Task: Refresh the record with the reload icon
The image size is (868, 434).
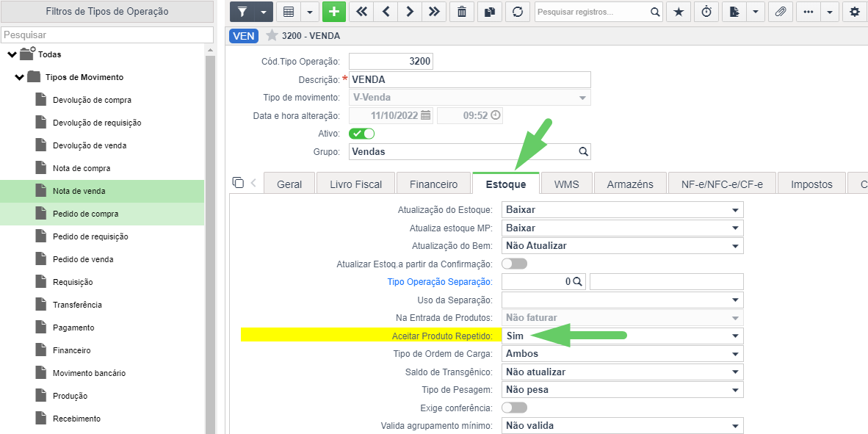Action: 518,12
